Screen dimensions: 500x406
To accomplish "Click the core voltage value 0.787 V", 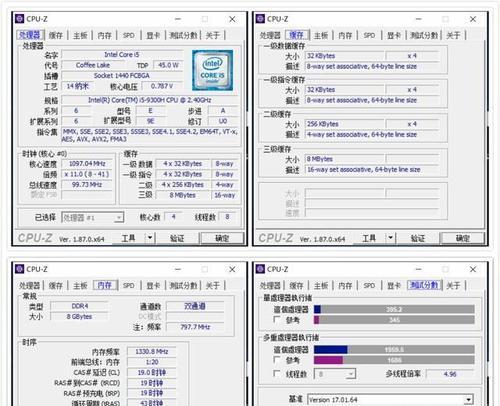I will pos(162,86).
